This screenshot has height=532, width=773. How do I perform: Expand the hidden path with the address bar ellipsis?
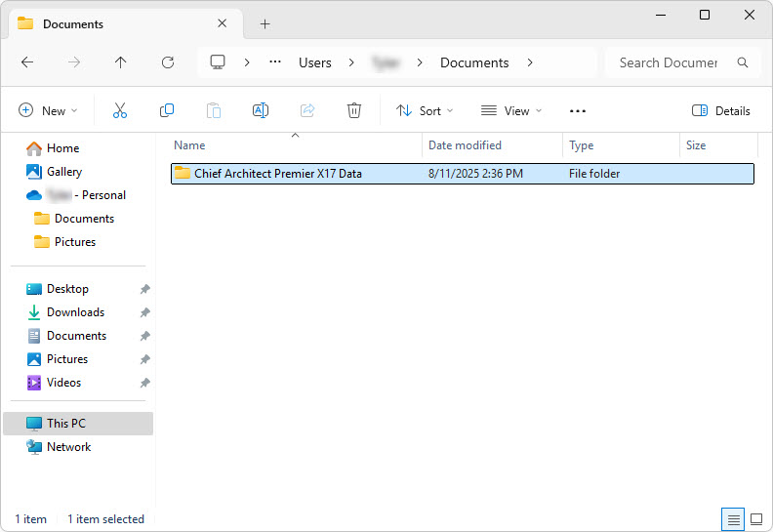coord(275,62)
